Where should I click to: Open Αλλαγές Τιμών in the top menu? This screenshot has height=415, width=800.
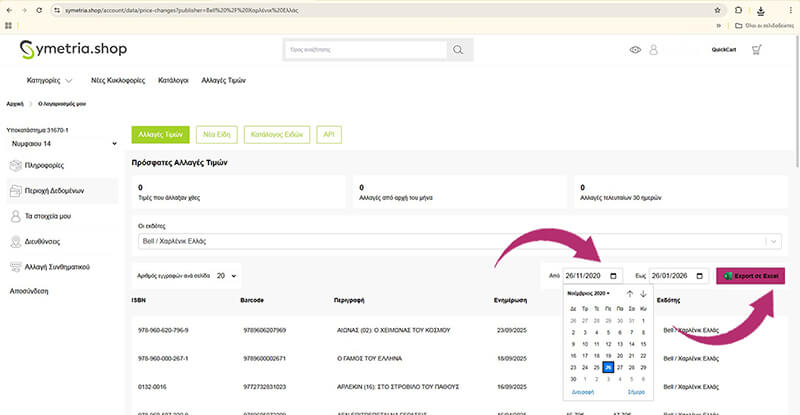[223, 80]
